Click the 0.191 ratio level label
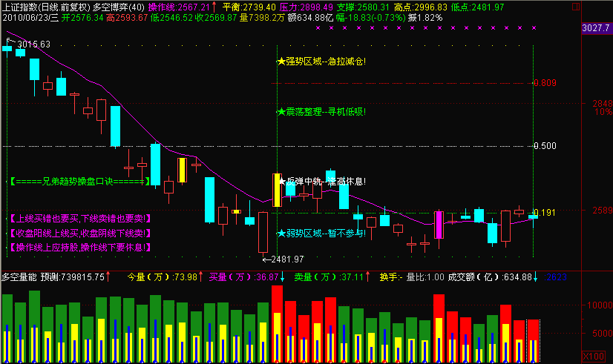613x364 pixels. tap(545, 213)
